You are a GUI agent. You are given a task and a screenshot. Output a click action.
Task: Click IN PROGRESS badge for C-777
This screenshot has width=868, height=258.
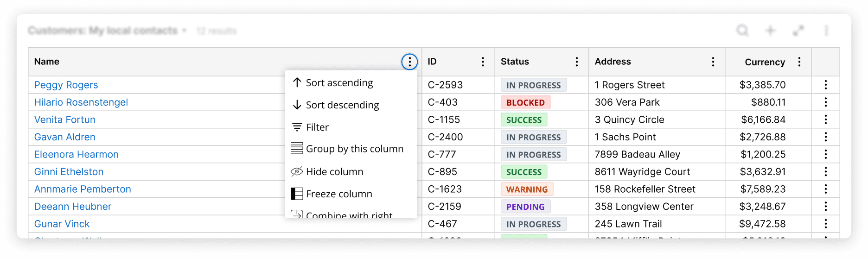click(534, 154)
